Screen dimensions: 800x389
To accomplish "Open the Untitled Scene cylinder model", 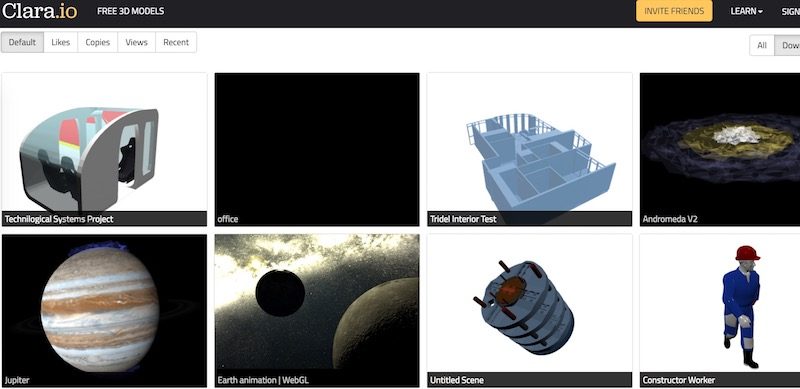I will (x=530, y=310).
